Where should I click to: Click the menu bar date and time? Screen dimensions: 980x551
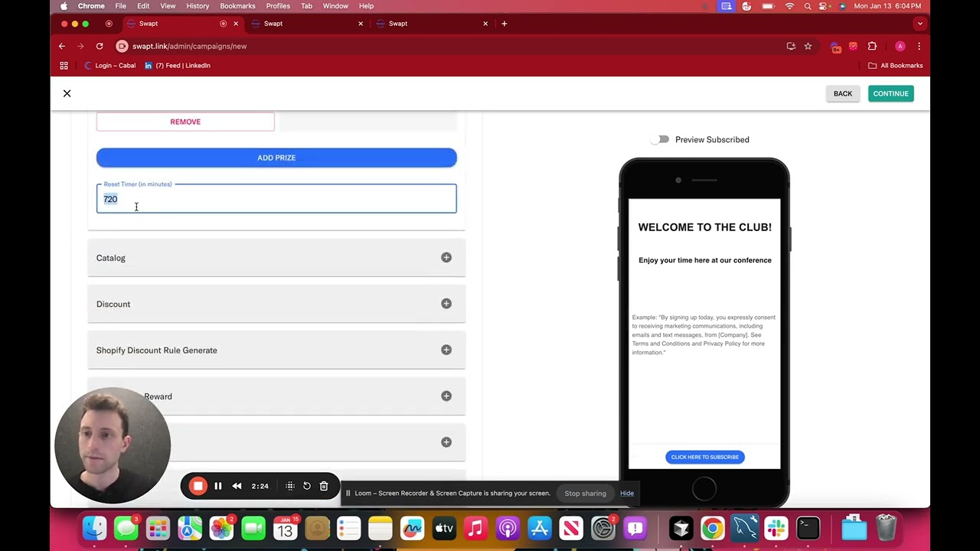[887, 6]
